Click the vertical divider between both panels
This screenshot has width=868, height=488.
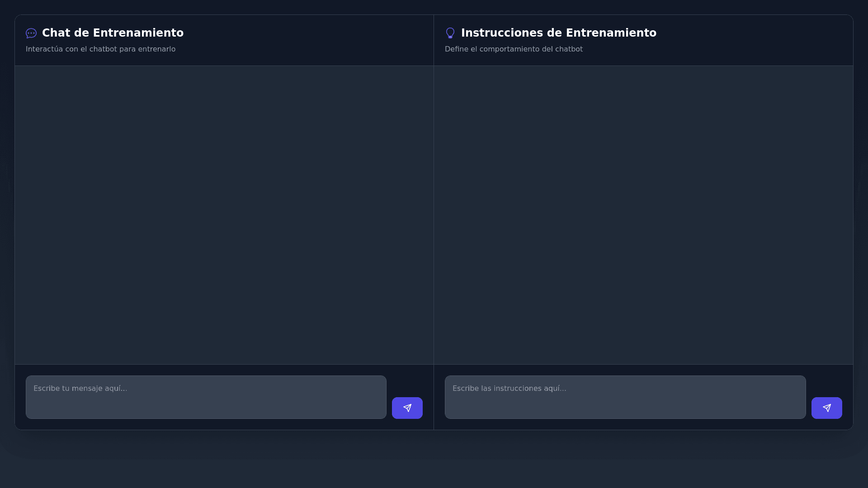pos(434,215)
